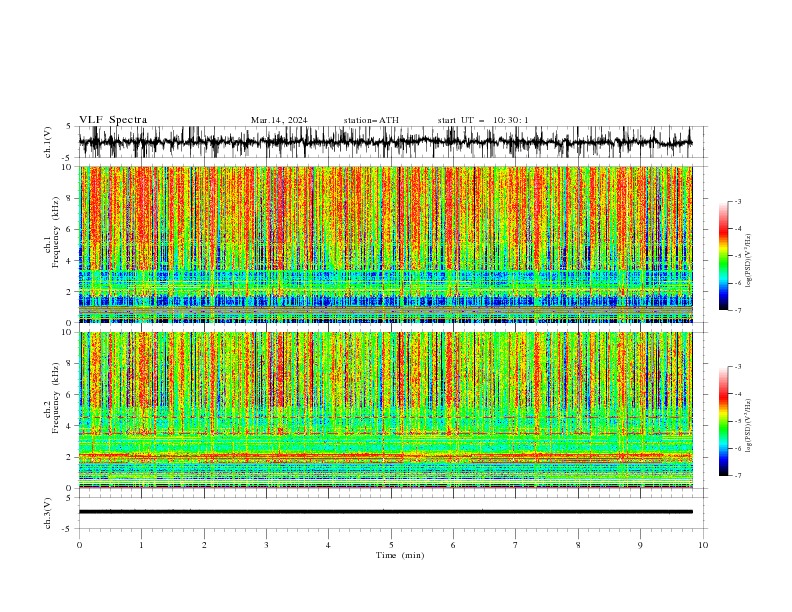Click the "station=ATH" header text

point(371,120)
